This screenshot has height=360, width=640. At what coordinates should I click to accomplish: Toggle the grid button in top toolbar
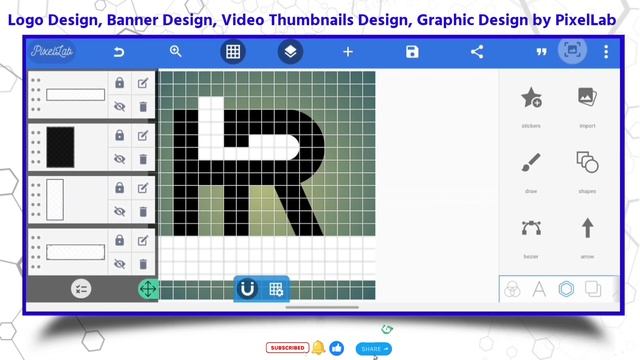tap(233, 52)
